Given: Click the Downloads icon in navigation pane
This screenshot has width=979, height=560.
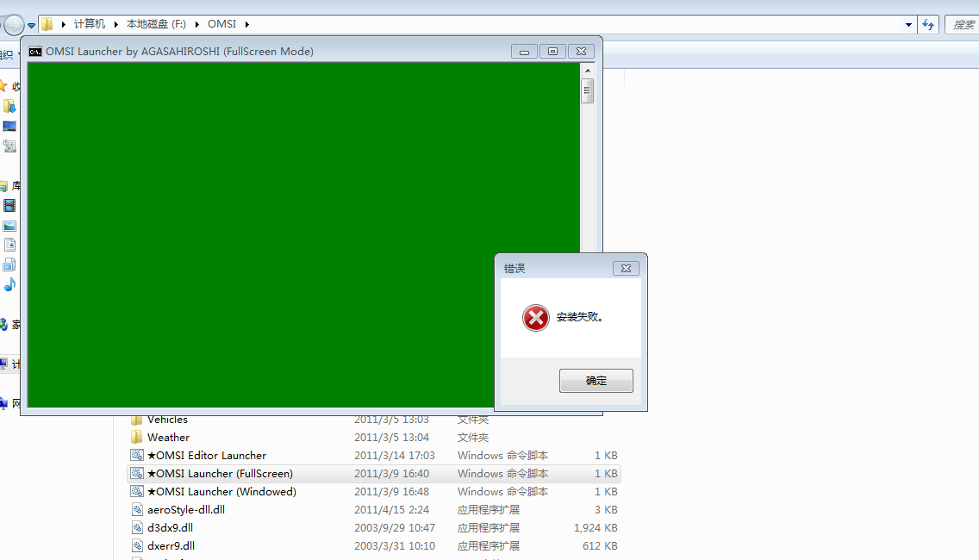Looking at the screenshot, I should coord(9,106).
